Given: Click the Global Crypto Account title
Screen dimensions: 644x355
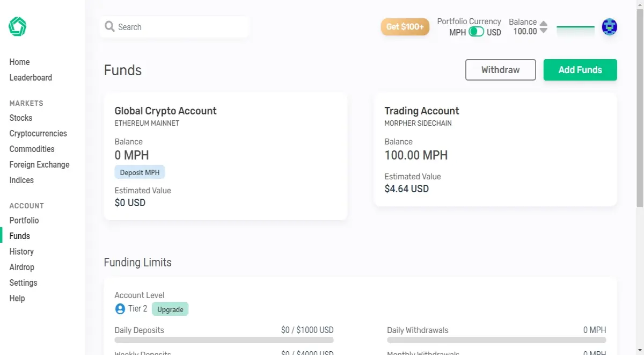Looking at the screenshot, I should pos(165,111).
